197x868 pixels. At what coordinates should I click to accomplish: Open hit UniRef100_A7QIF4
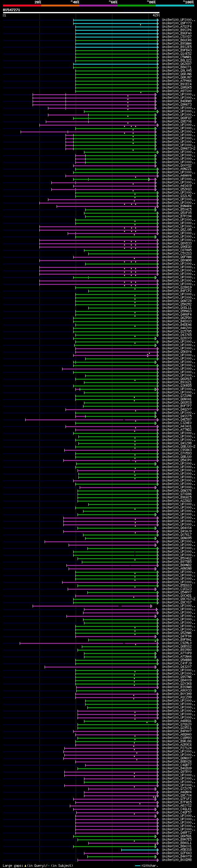(176, 26)
